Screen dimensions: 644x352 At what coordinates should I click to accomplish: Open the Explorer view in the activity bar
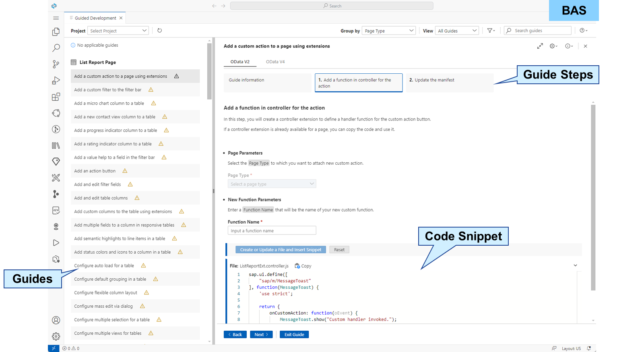tap(56, 32)
